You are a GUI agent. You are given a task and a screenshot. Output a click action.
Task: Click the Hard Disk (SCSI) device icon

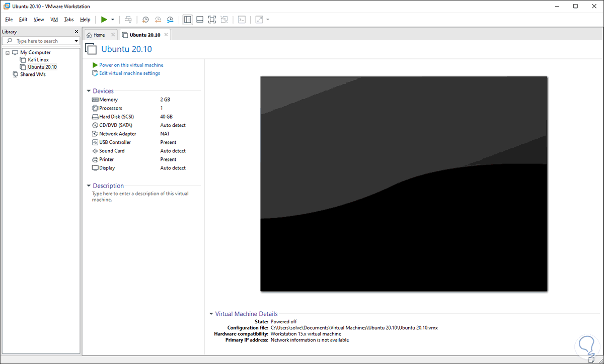95,117
